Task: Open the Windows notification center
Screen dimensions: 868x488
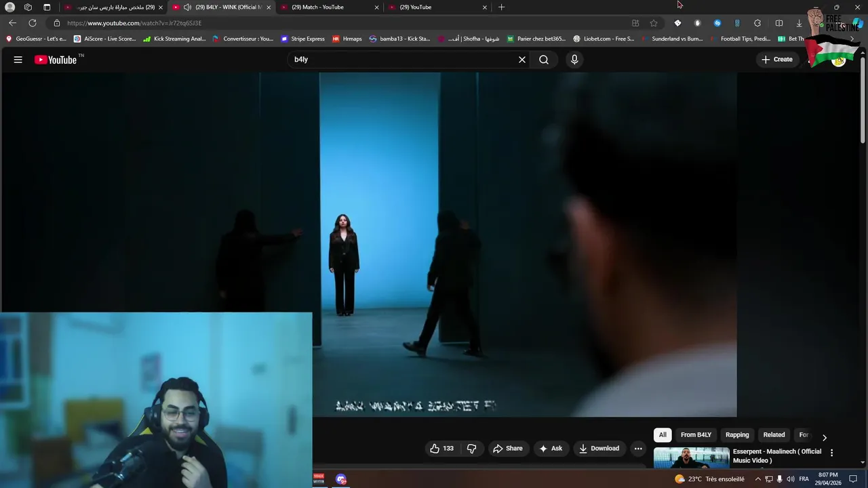Action: tap(853, 479)
